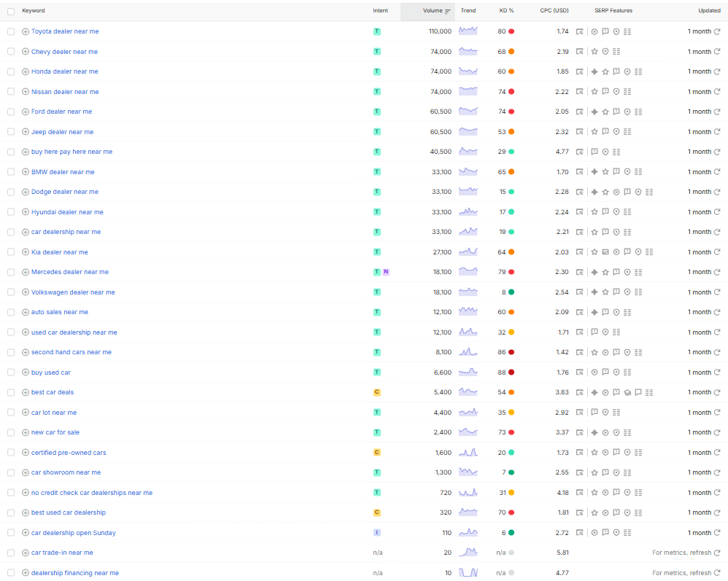Select dealership financing near me checkbox
This screenshot has width=728, height=581.
coord(11,573)
